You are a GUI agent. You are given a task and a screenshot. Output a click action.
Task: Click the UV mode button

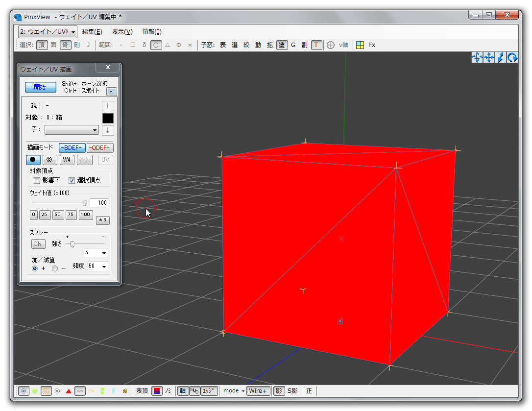tap(105, 160)
